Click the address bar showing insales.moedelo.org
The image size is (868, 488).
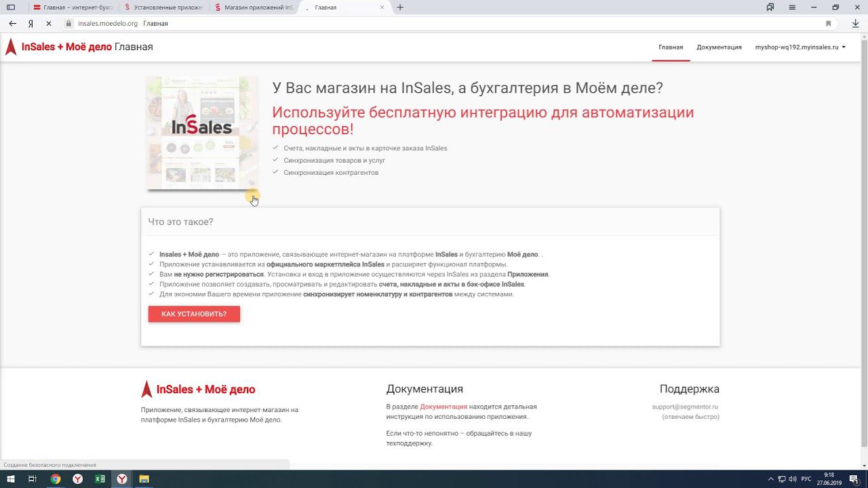coord(448,23)
